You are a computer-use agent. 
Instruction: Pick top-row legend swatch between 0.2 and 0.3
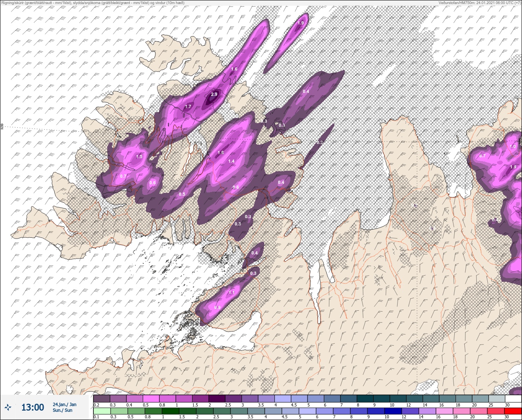click(x=102, y=398)
